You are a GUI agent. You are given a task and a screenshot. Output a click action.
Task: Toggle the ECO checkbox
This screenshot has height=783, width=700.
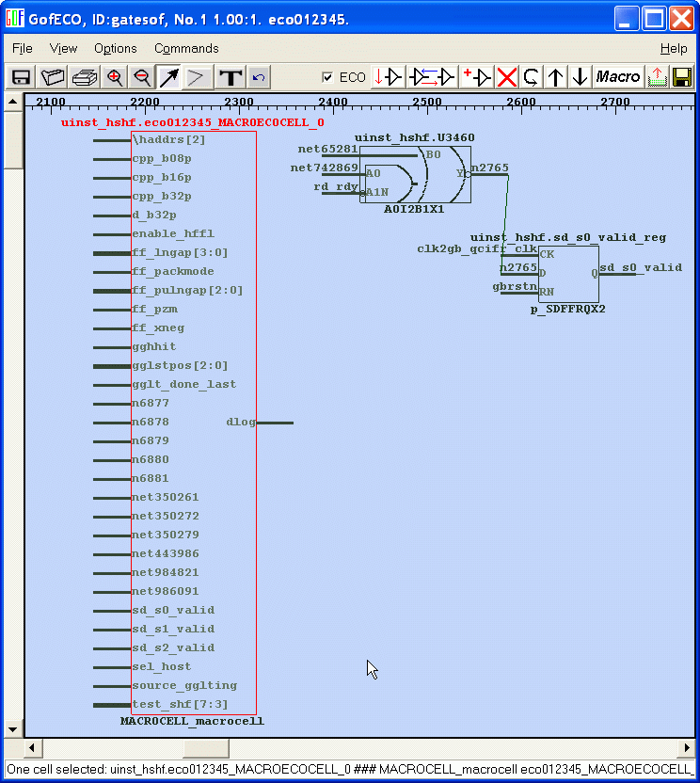coord(327,77)
